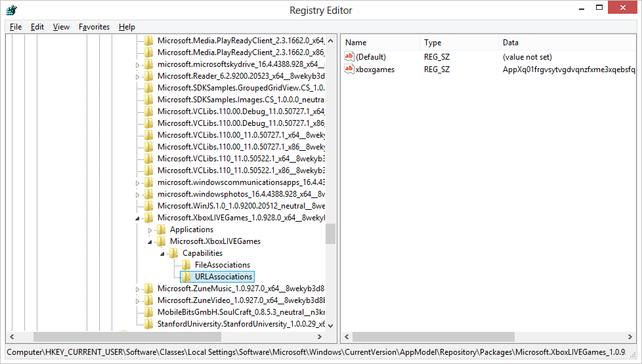Collapse the Microsoft.XboxLIVEGames subkey
The width and height of the screenshot is (642, 364).
tap(150, 243)
